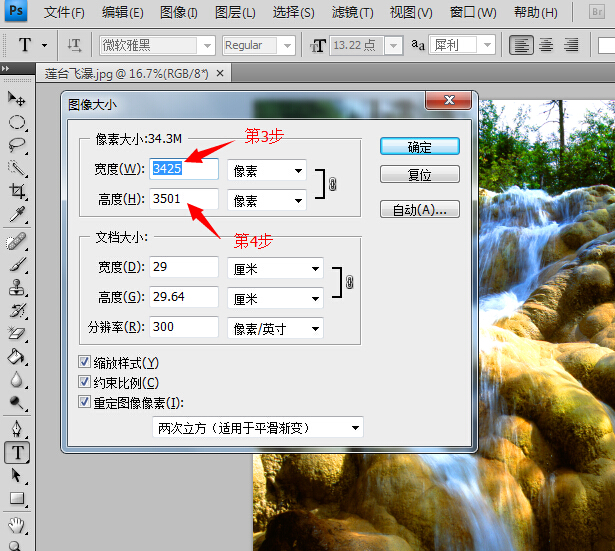
Task: Open the 滤镜(T) menu
Action: (351, 13)
